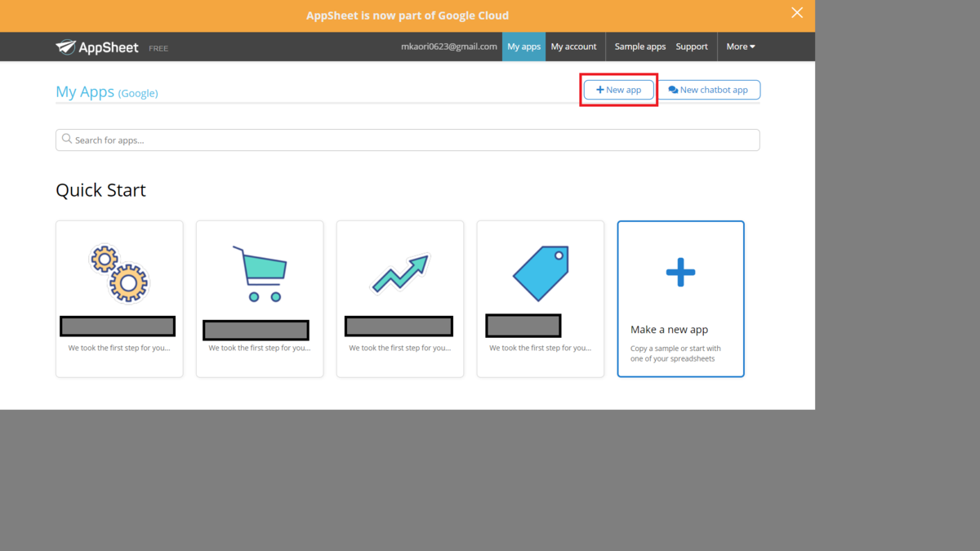The width and height of the screenshot is (980, 551).
Task: Click the New app button
Action: point(619,90)
